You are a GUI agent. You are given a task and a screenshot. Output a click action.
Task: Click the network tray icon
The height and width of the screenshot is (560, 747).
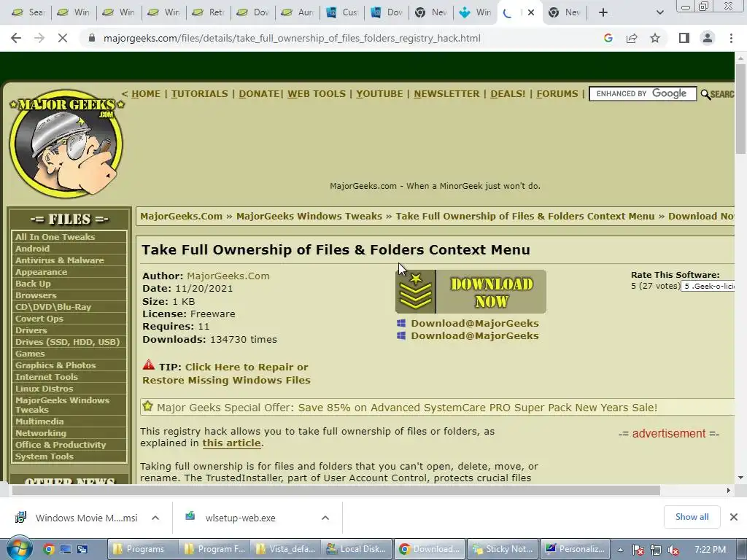pyautogui.click(x=656, y=550)
